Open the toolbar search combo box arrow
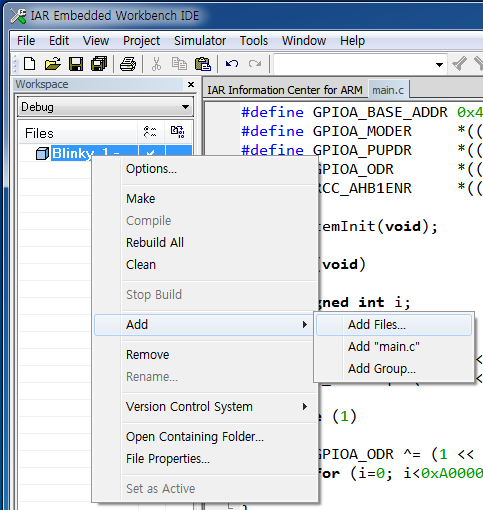The width and height of the screenshot is (483, 510). point(439,64)
